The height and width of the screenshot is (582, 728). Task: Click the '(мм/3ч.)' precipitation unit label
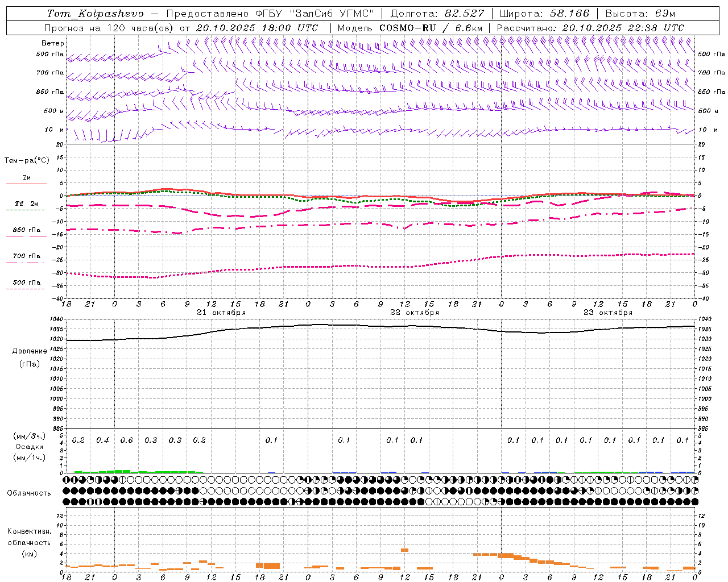pos(30,436)
